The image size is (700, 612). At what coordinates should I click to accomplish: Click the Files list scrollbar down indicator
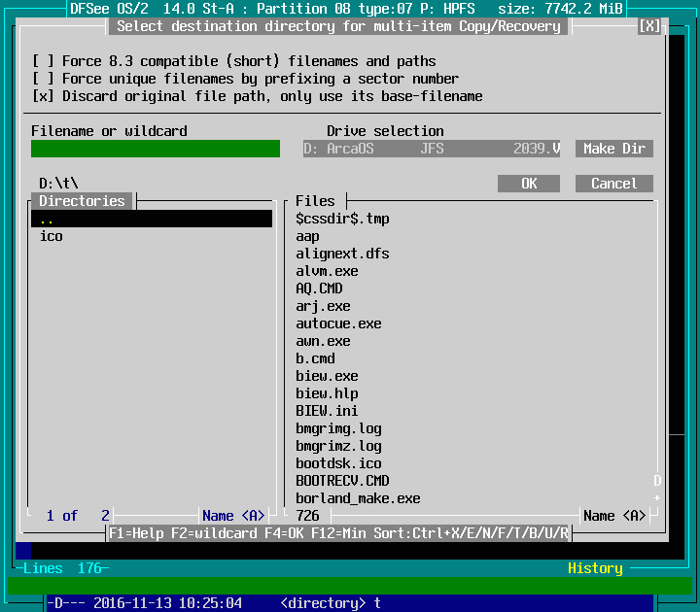coord(657,498)
